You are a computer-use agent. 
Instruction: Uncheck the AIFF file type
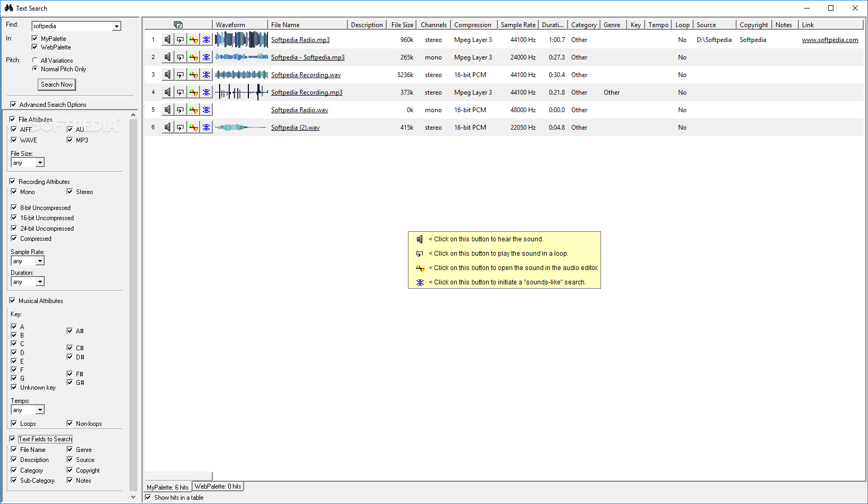[14, 129]
